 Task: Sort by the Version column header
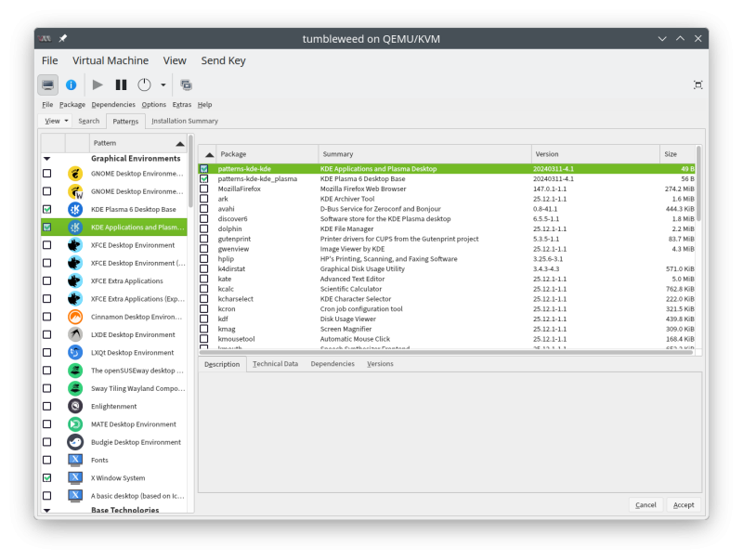pyautogui.click(x=595, y=154)
